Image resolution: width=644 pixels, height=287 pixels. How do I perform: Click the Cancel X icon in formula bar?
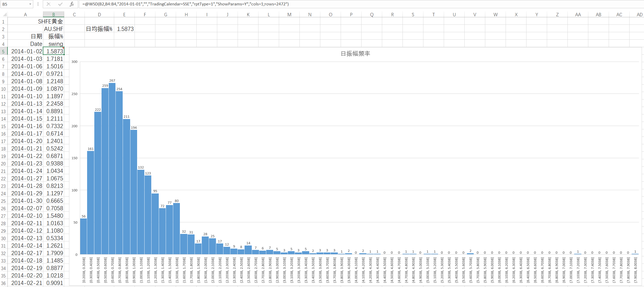click(x=48, y=4)
